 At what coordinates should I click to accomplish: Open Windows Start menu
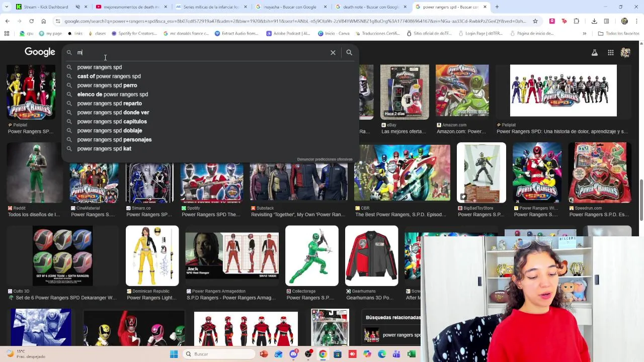point(174,354)
